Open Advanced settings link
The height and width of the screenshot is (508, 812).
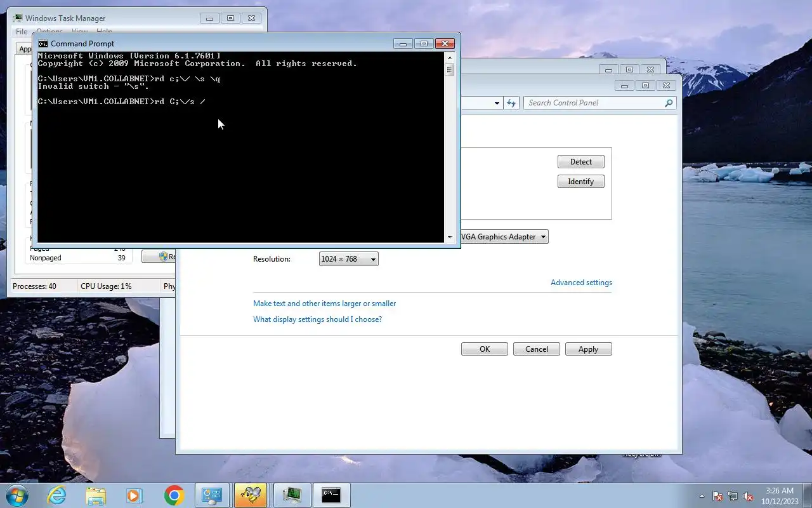point(581,283)
